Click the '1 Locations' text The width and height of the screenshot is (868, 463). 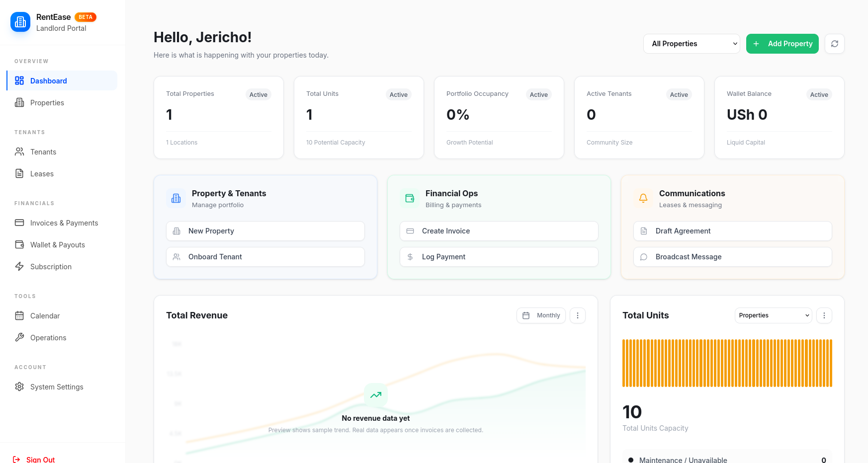pos(181,143)
